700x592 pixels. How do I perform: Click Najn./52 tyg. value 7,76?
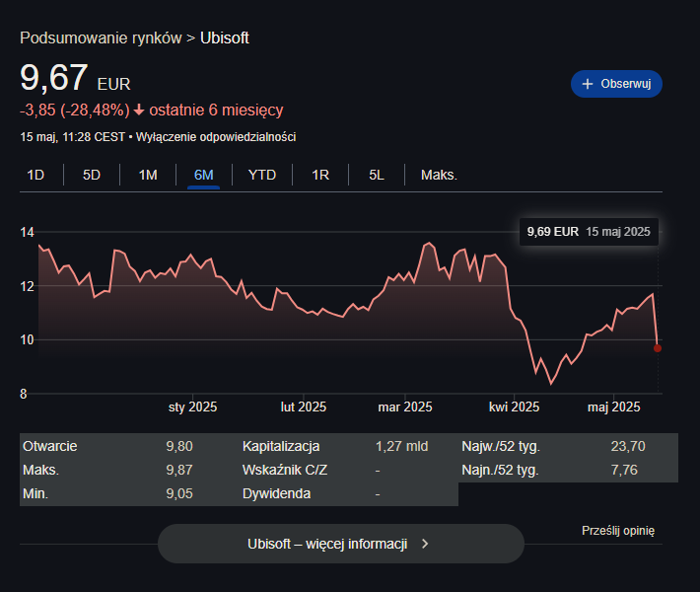[x=624, y=470]
